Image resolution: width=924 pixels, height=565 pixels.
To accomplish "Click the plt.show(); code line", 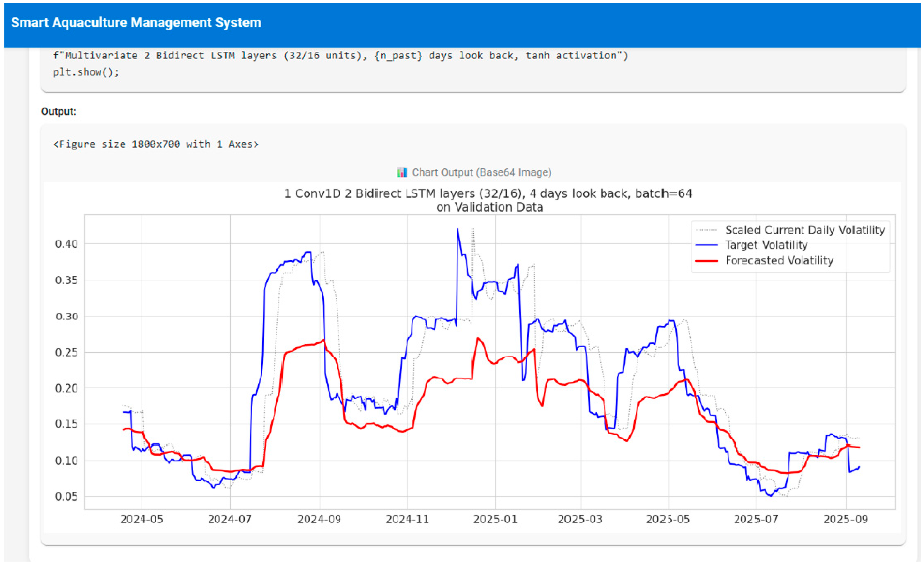I will (86, 72).
